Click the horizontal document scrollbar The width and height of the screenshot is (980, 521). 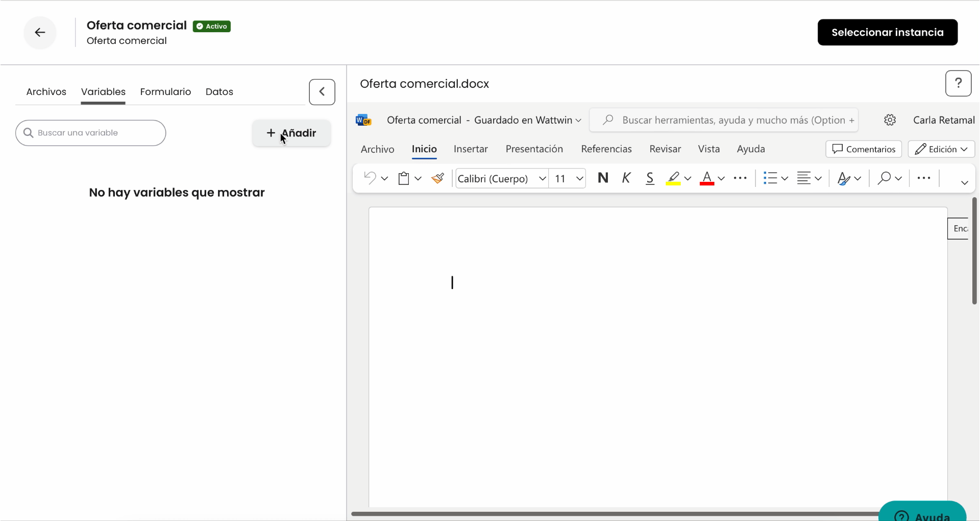[x=615, y=514]
